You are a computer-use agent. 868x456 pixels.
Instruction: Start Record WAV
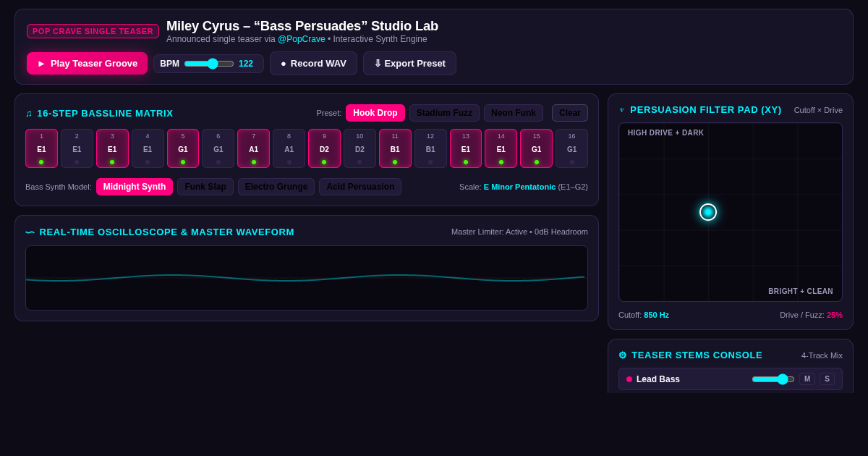click(313, 63)
